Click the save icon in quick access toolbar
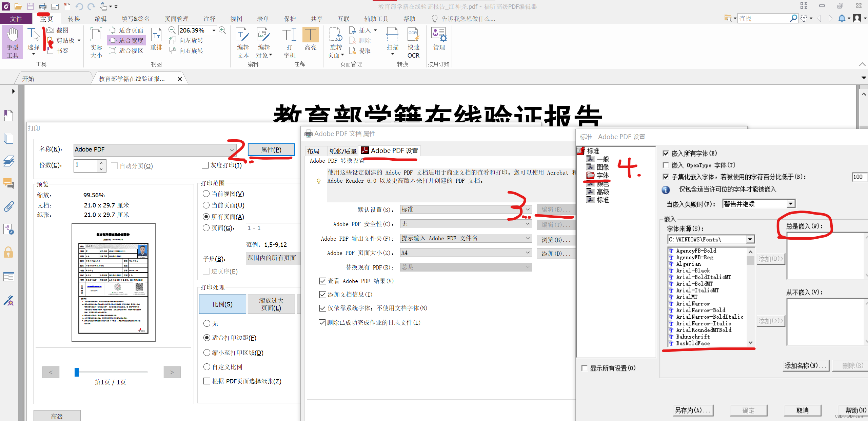Screen dimensions: 868x421 [x=31, y=6]
